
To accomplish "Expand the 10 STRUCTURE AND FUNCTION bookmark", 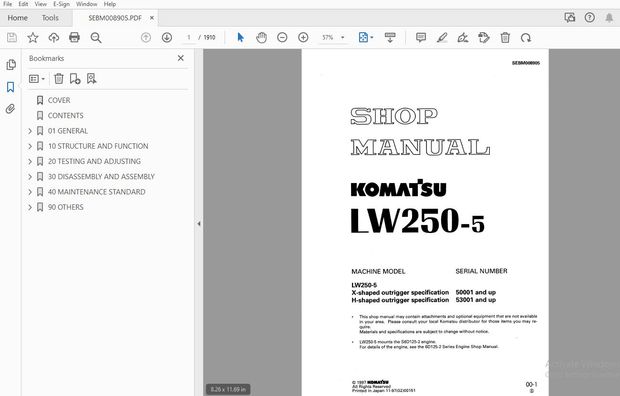I will (x=30, y=146).
